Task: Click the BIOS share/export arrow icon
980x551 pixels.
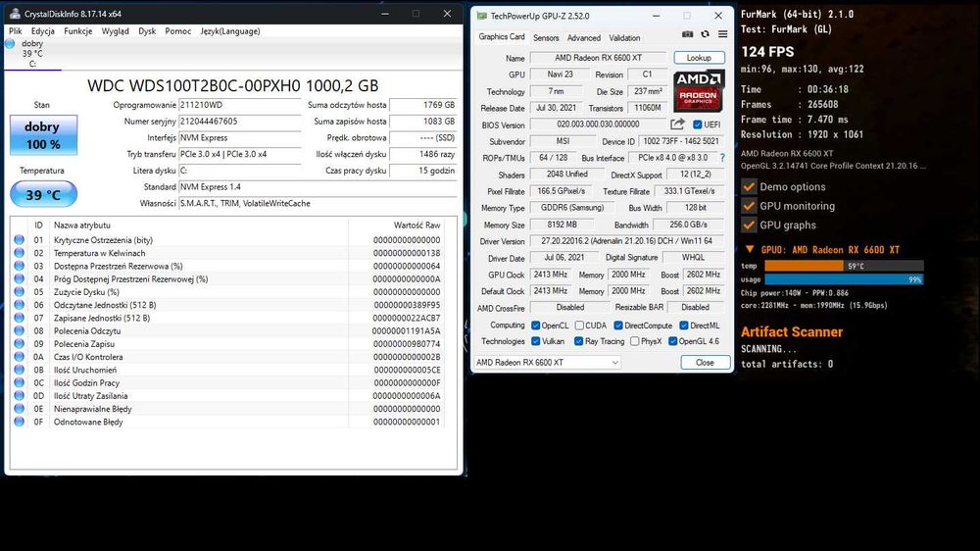Action: click(x=677, y=124)
